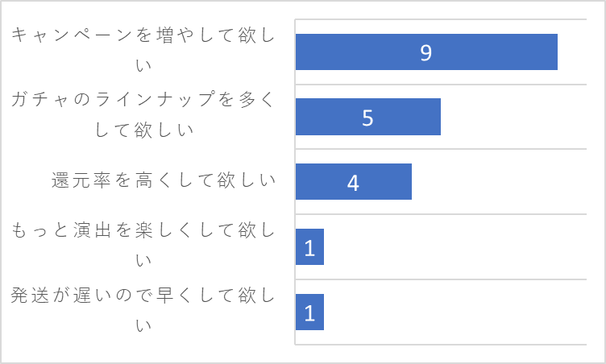This screenshot has height=364, width=606.
Task: Click the キャンペーンを増やして欲しい axis label
Action: click(143, 49)
